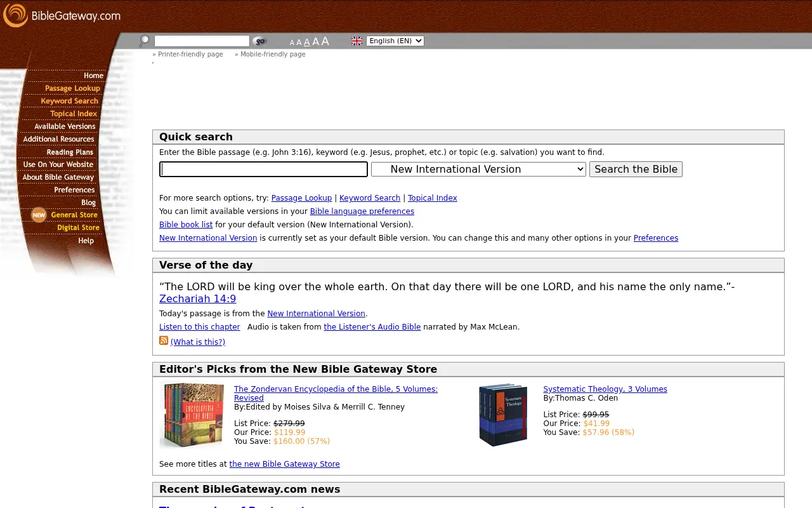This screenshot has height=508, width=812.
Task: Follow the Passage Lookup link in Quick search
Action: coord(301,198)
